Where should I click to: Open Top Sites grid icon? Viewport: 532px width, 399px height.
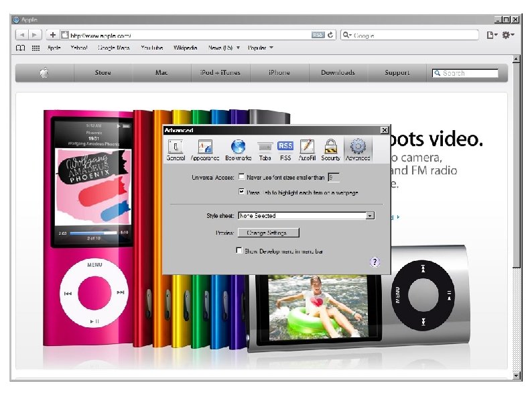click(x=36, y=48)
